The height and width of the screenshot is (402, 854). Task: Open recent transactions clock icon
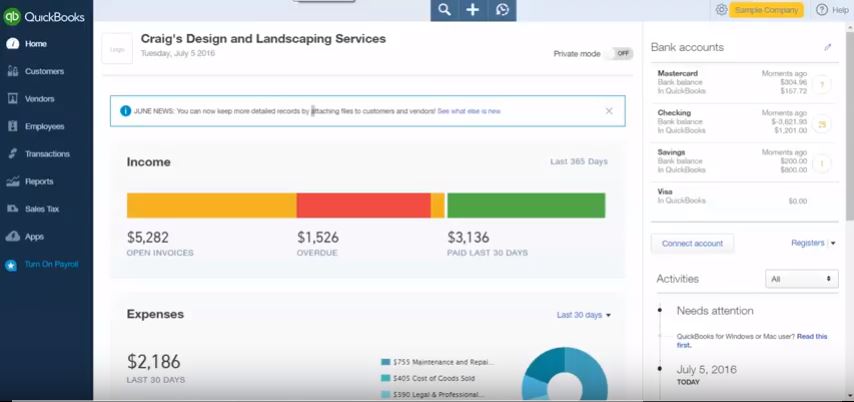click(x=502, y=10)
